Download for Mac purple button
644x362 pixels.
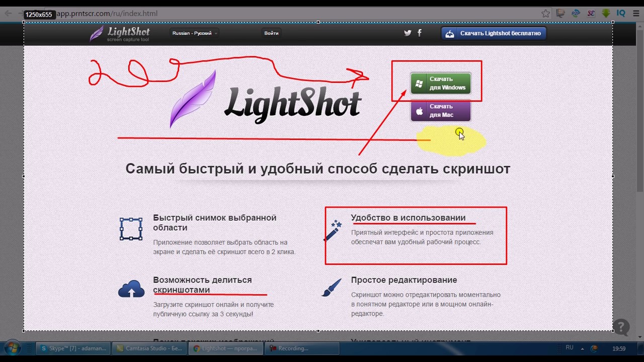441,111
